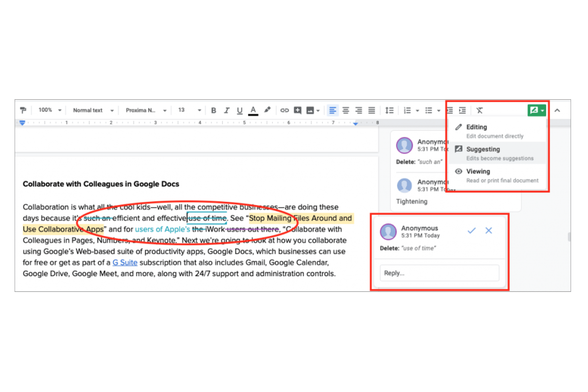Viewport: 588px width, 392px height.
Task: Click the add comment icon
Action: point(298,110)
